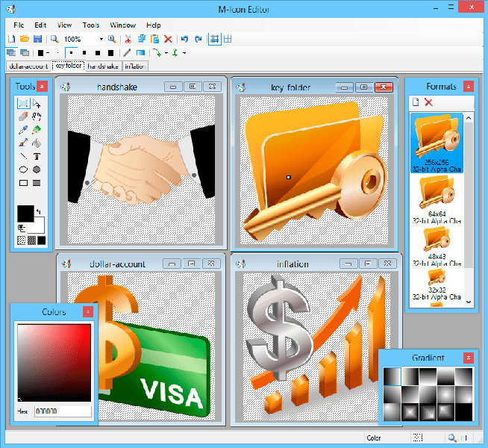Select the green Pencil tool

coord(37,130)
